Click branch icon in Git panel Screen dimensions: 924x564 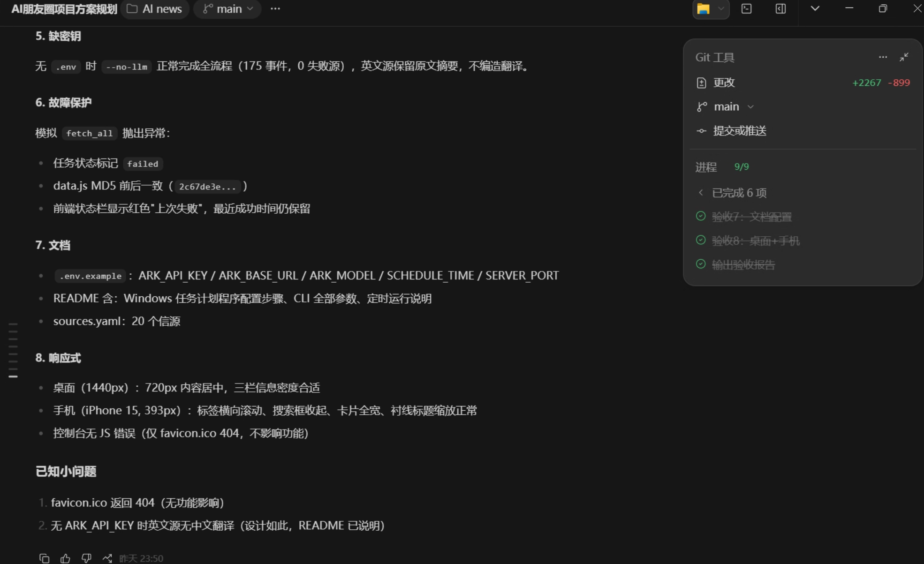pos(702,107)
